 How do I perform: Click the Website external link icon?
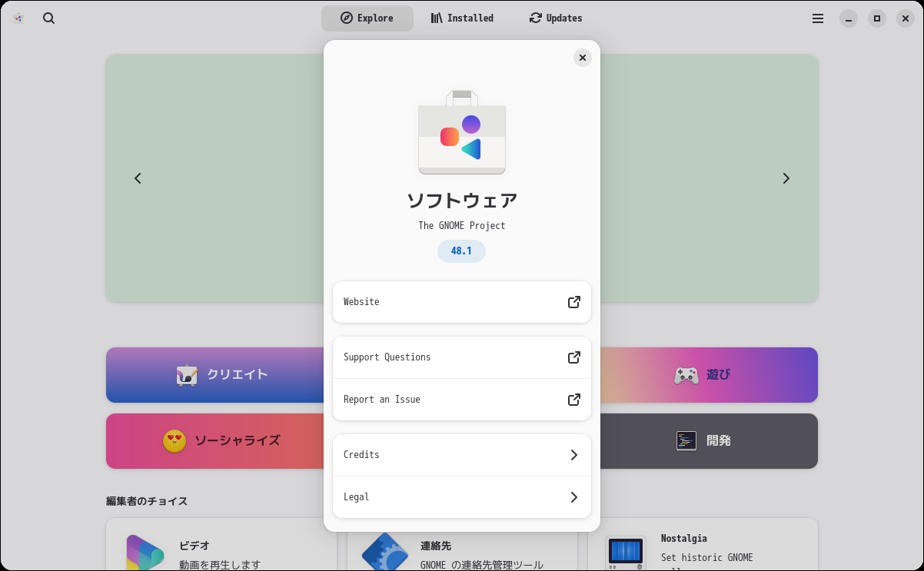573,302
